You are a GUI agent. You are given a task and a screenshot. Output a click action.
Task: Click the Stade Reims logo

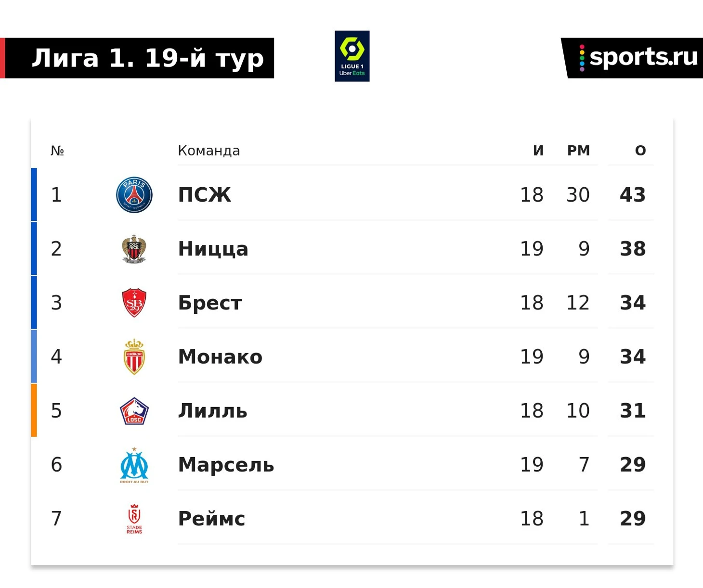(134, 519)
